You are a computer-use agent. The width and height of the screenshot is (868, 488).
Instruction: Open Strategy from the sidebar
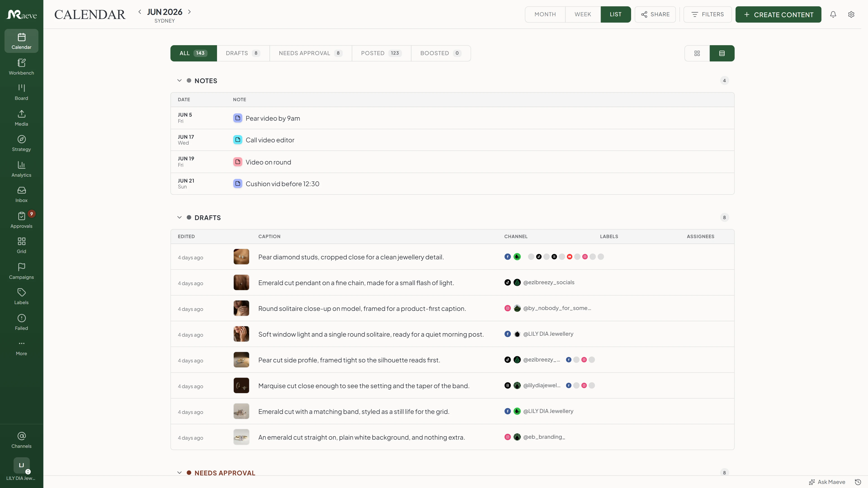21,143
